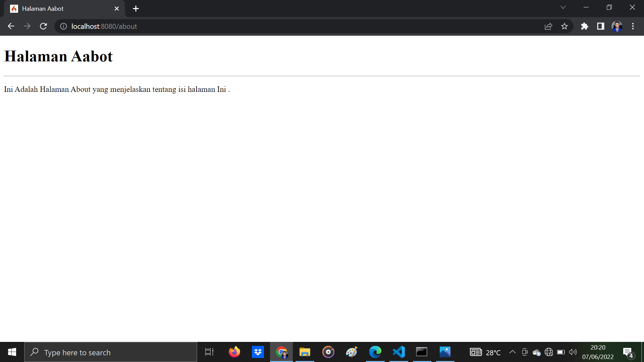Image resolution: width=644 pixels, height=362 pixels.
Task: Open the Extensions puzzle icon
Action: [x=585, y=26]
